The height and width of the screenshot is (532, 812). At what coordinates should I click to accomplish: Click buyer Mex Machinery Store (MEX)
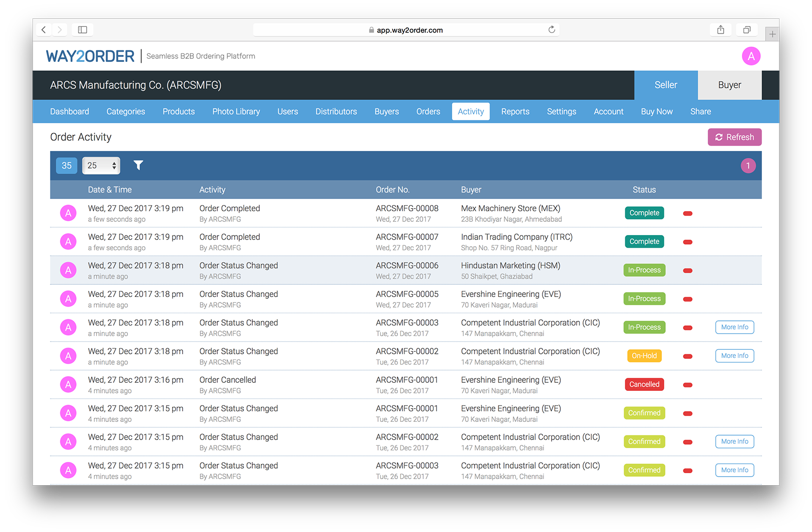tap(511, 208)
